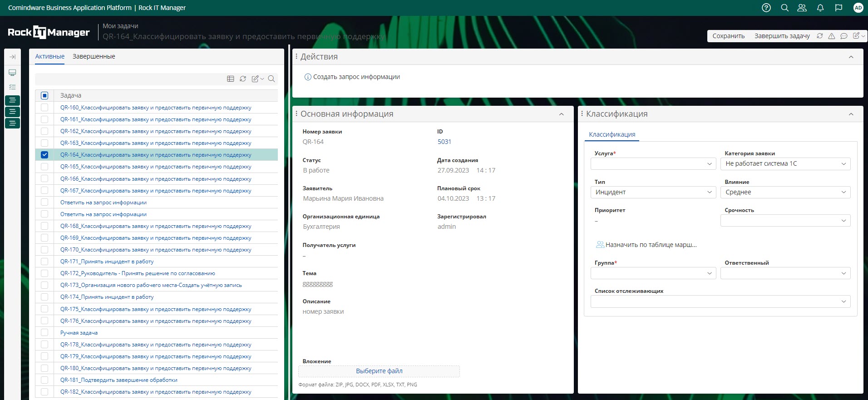Open the Группа dropdown
The image size is (868, 400).
coord(653,273)
